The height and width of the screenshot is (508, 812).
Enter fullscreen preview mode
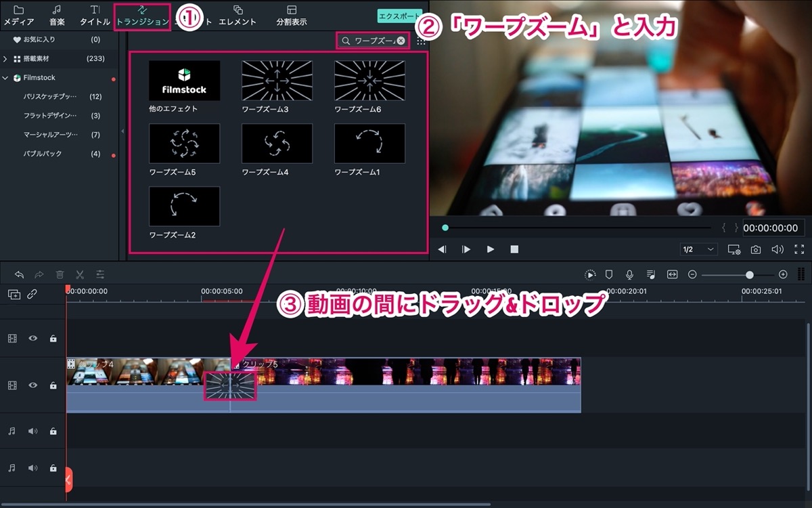click(799, 249)
